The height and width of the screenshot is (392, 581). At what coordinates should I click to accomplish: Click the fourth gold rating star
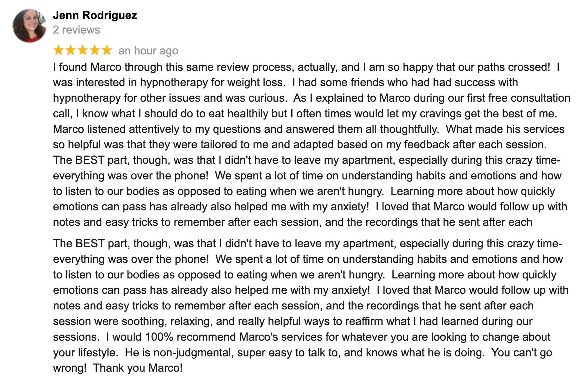(x=95, y=50)
